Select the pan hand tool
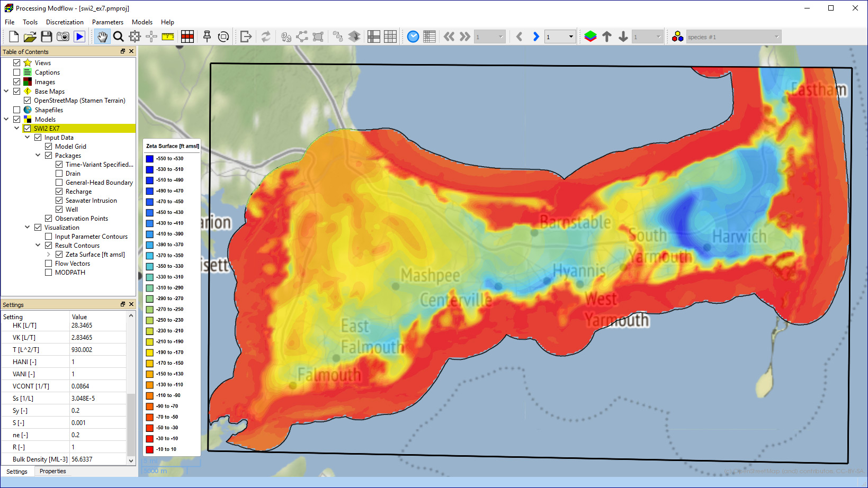The image size is (868, 488). (x=102, y=37)
